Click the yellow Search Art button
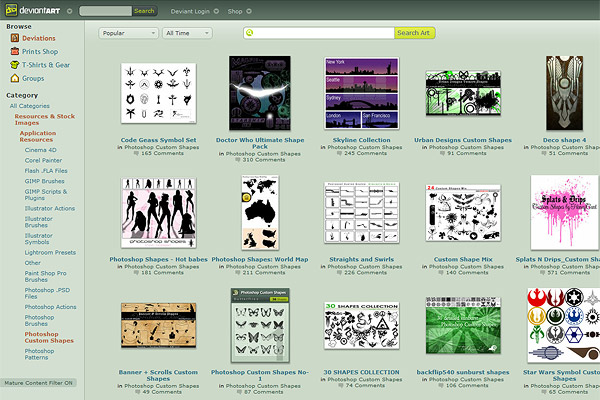The height and width of the screenshot is (400, 600). point(414,33)
